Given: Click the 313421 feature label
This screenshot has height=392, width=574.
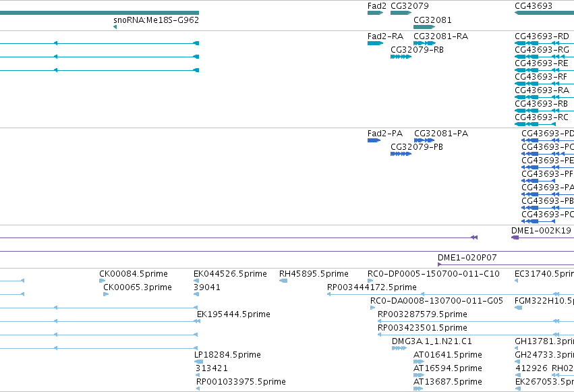Looking at the screenshot, I should pyautogui.click(x=212, y=368).
